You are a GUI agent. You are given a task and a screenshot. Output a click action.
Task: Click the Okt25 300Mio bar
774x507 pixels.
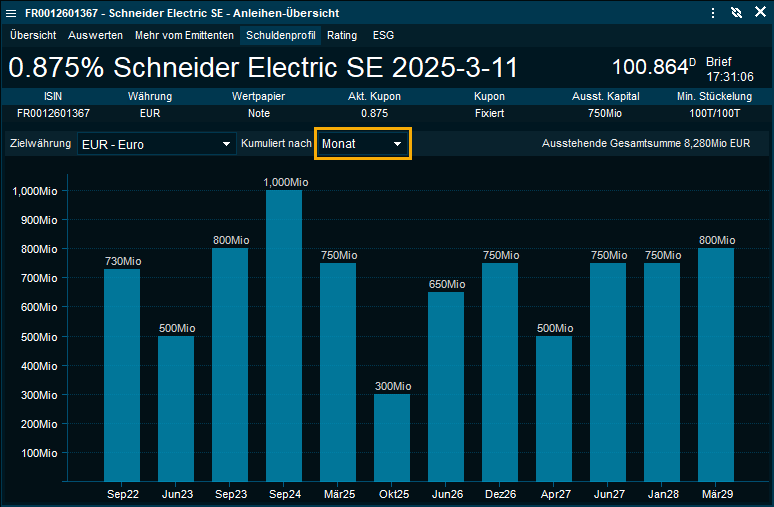point(392,437)
